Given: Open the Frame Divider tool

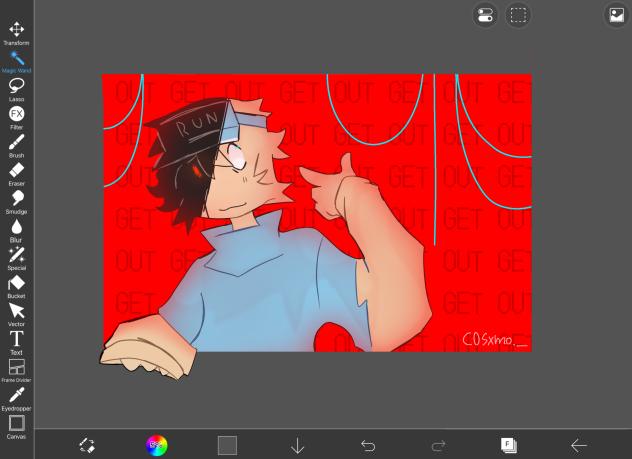Looking at the screenshot, I should pyautogui.click(x=17, y=371).
